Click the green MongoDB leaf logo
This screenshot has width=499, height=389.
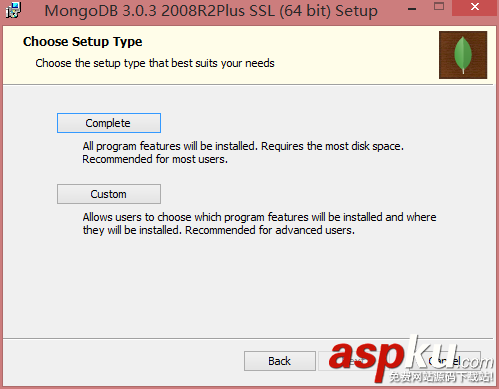tap(463, 55)
